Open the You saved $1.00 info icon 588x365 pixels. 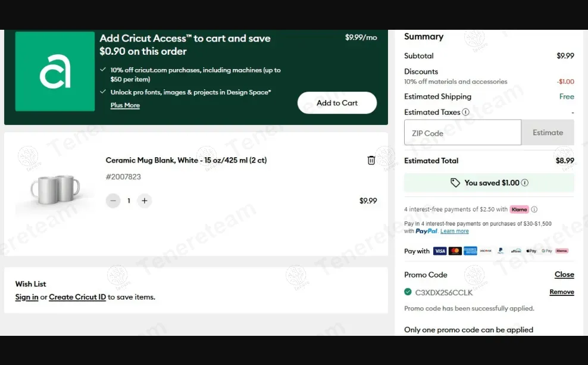(x=525, y=183)
